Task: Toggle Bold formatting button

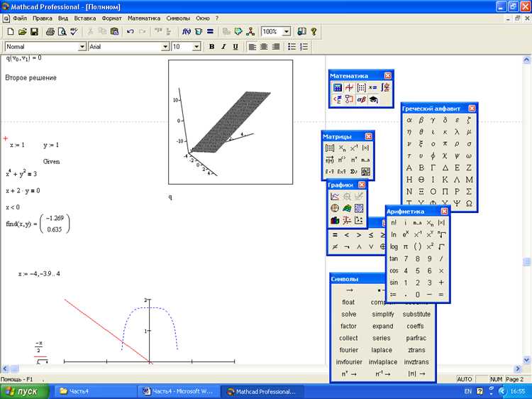Action: [x=211, y=47]
